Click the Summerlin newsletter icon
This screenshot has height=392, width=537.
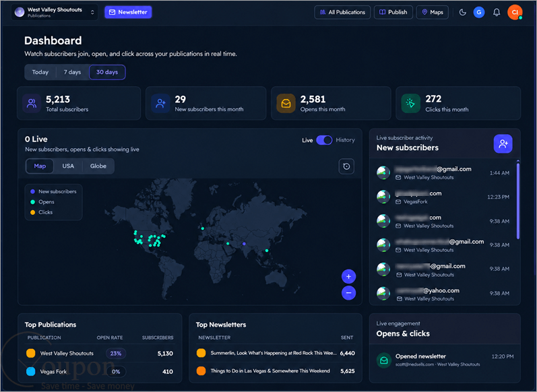click(x=201, y=353)
